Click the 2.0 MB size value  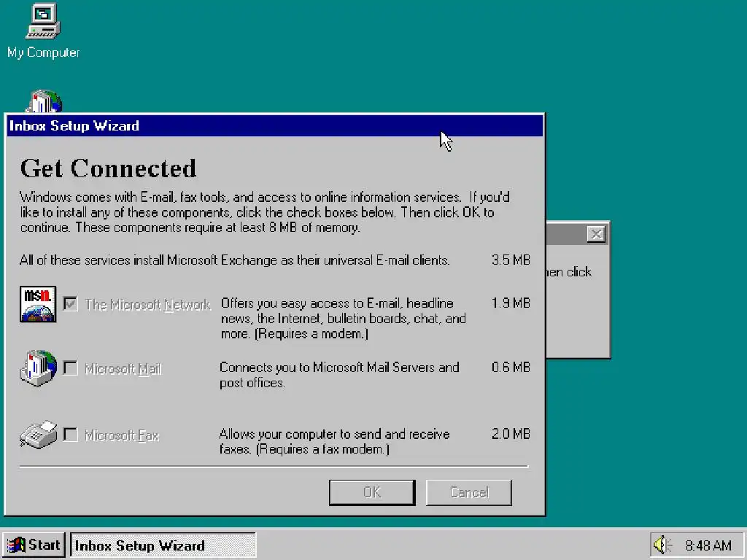pyautogui.click(x=511, y=434)
